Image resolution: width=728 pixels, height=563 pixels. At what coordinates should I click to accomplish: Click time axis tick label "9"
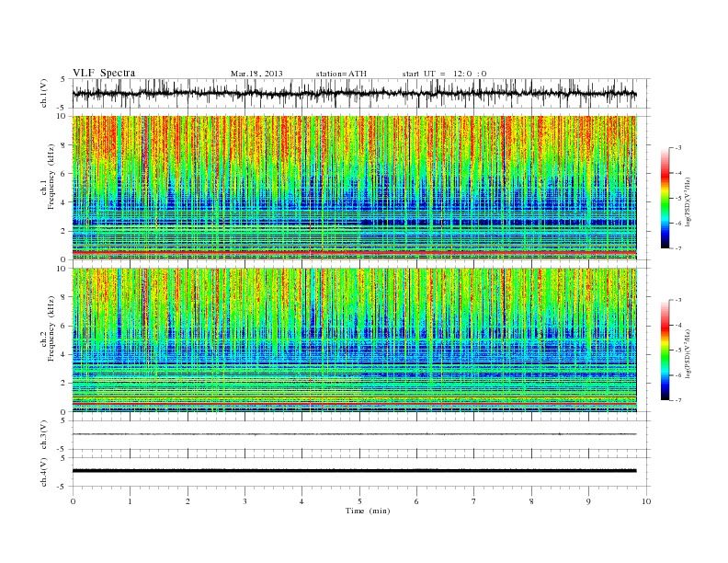tap(588, 501)
